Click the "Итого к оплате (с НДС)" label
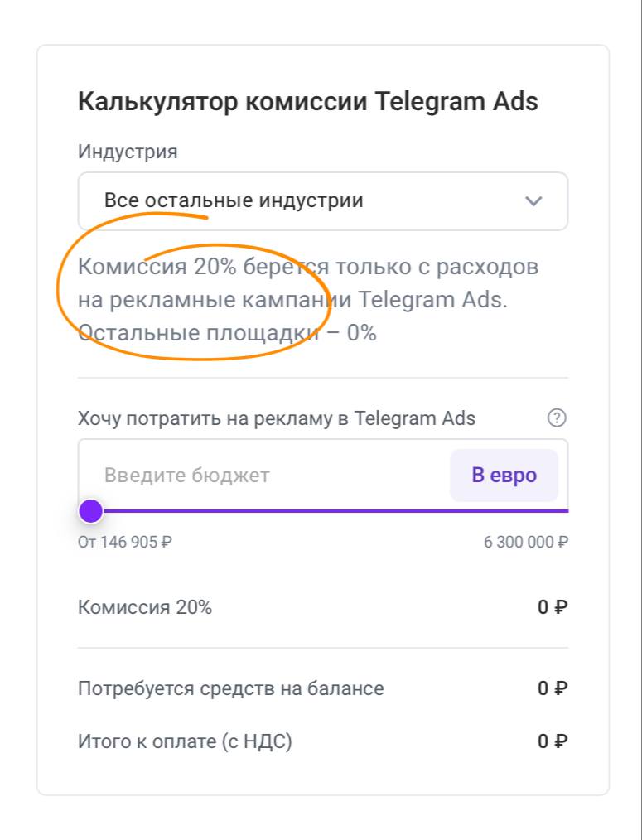 185,741
